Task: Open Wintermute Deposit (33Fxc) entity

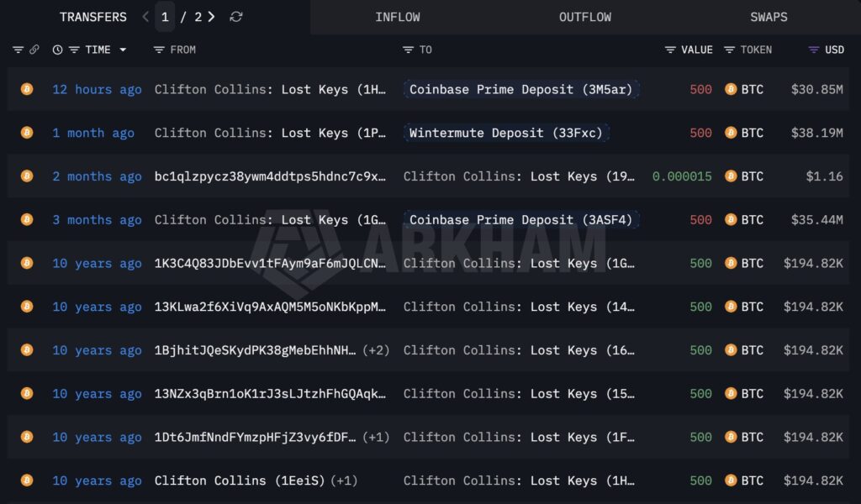Action: coord(505,133)
